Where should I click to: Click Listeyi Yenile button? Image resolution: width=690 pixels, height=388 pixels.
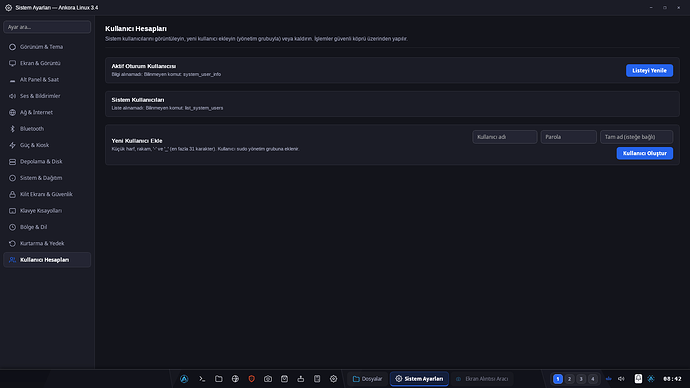click(649, 70)
